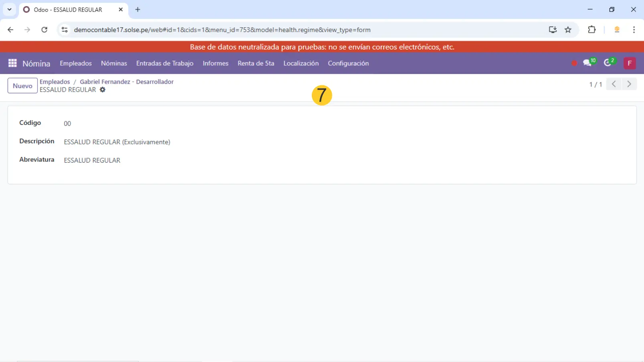Image resolution: width=644 pixels, height=362 pixels.
Task: Go to the previous record arrow
Action: click(614, 84)
